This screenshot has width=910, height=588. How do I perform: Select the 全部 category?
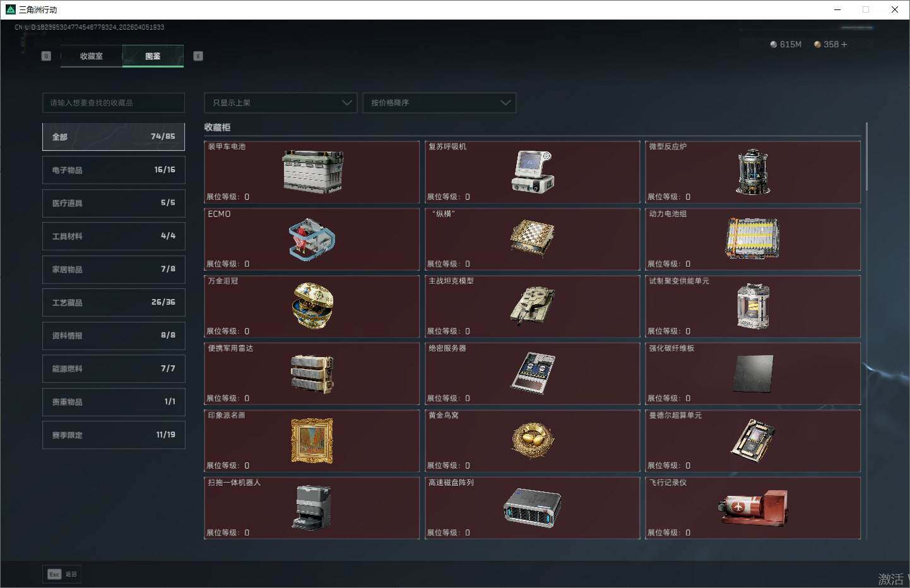pyautogui.click(x=114, y=137)
